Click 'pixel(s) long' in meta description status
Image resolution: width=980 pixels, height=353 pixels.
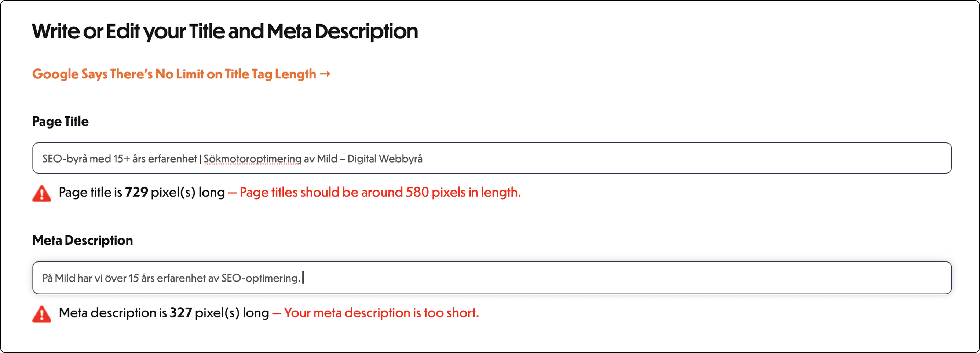[232, 313]
